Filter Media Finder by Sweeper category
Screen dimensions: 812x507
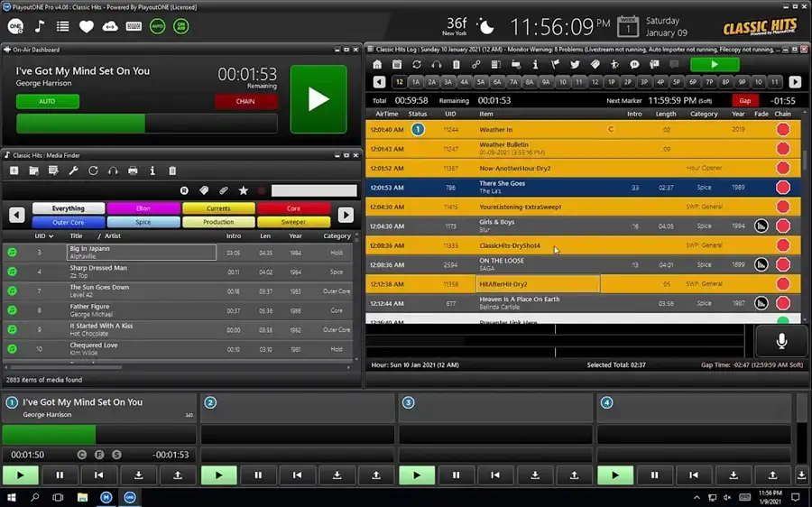coord(293,222)
